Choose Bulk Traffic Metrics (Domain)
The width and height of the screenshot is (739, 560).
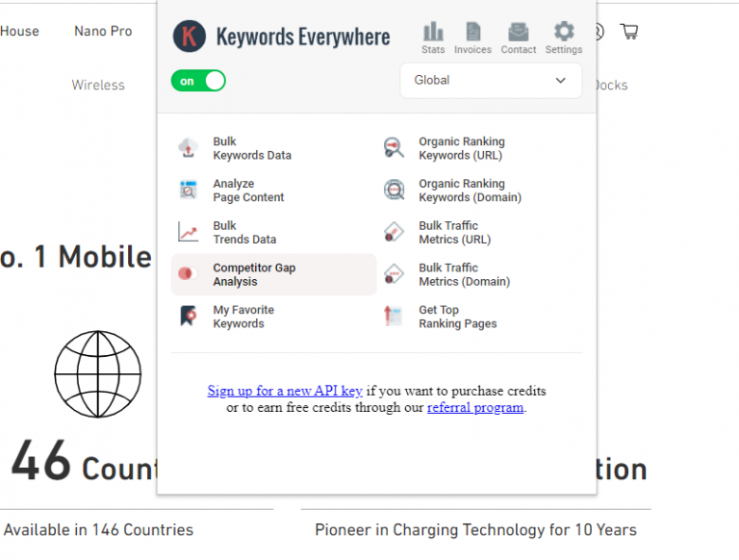click(x=464, y=275)
